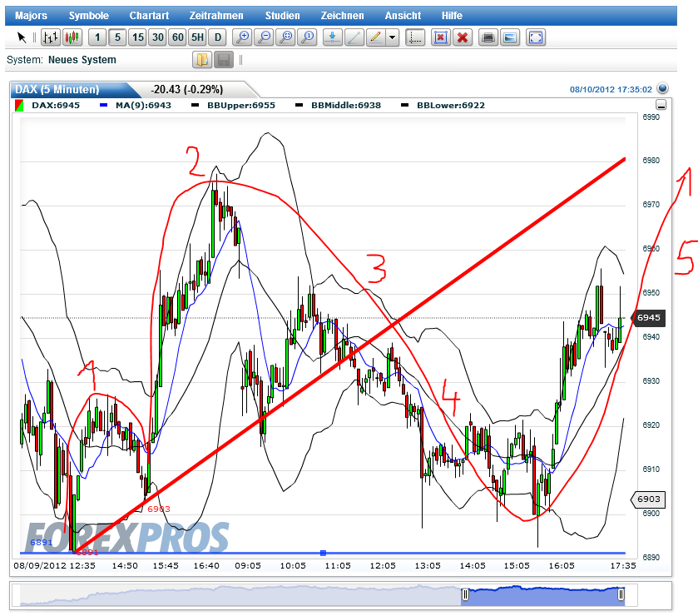Viewport: 698px width, 616px height.
Task: Click the BBLower:6922 legend entry
Action: [x=443, y=106]
